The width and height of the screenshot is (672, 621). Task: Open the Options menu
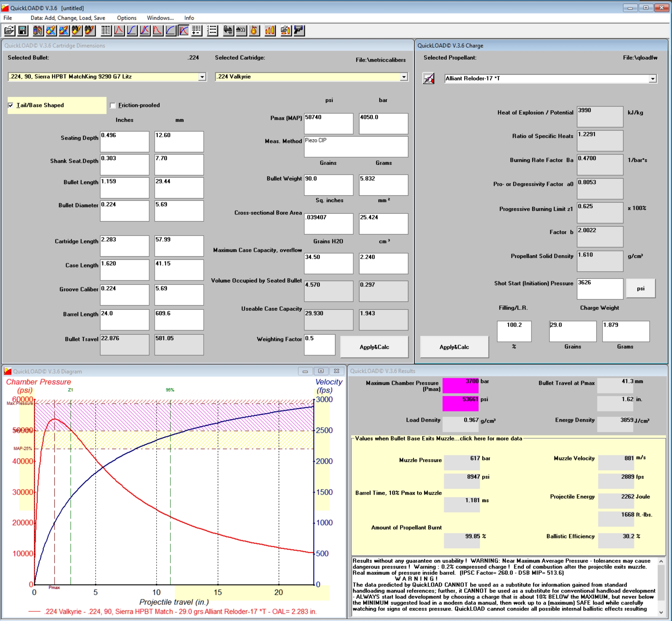point(127,18)
